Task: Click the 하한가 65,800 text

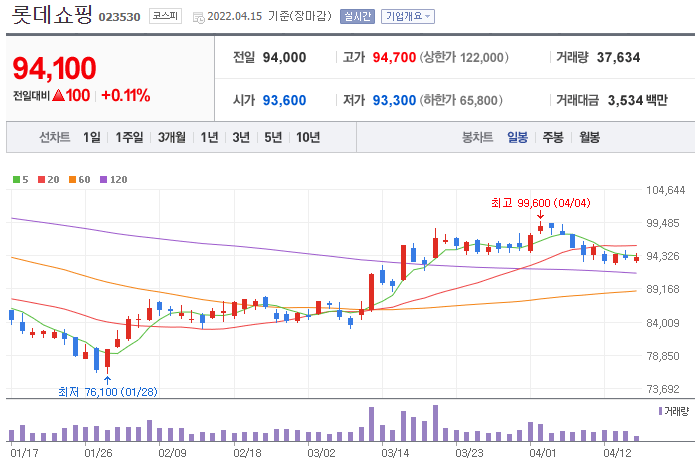Action: (x=461, y=100)
